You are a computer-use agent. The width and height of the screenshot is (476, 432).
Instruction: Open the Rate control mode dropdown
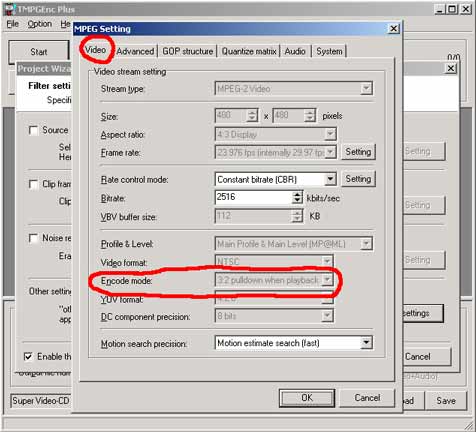coord(330,179)
